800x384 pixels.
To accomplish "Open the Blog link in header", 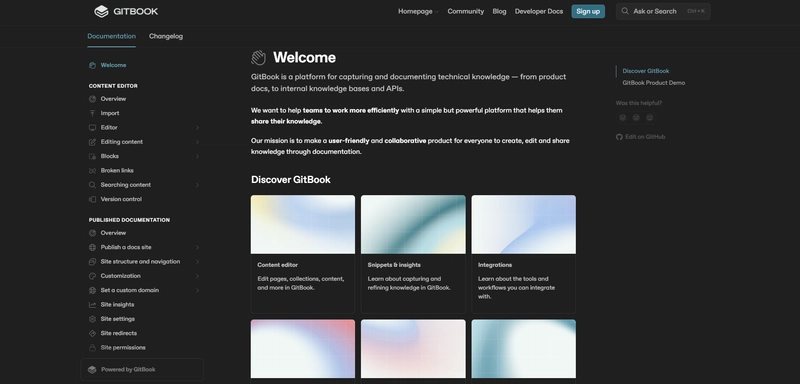I will [499, 11].
